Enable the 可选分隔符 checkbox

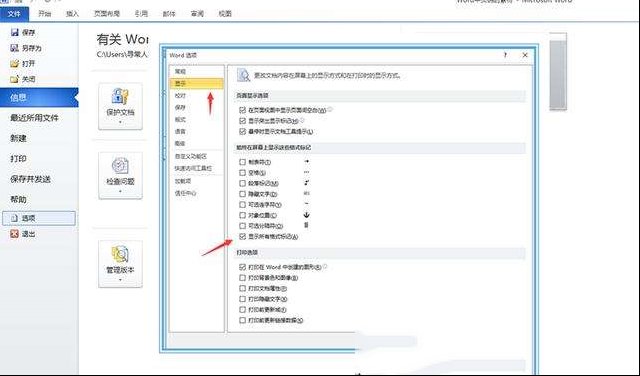pos(242,226)
